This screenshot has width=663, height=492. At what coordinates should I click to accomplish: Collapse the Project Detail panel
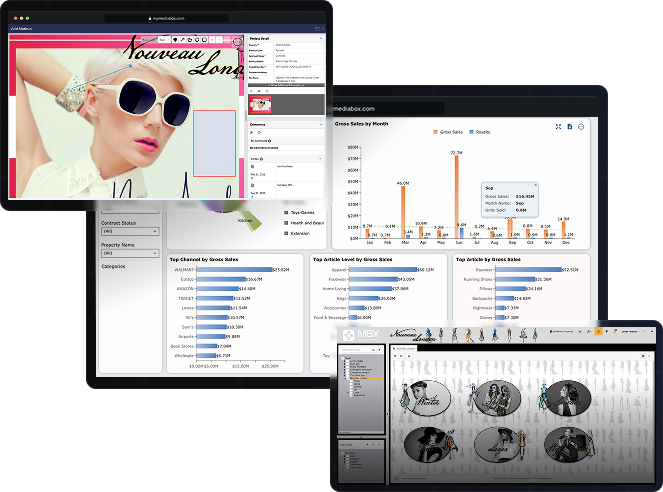tap(321, 38)
